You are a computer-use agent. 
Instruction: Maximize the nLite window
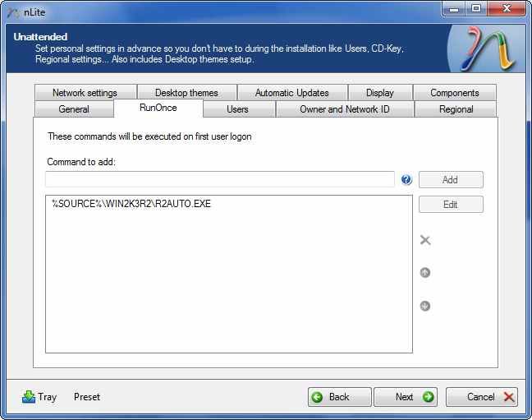476,9
